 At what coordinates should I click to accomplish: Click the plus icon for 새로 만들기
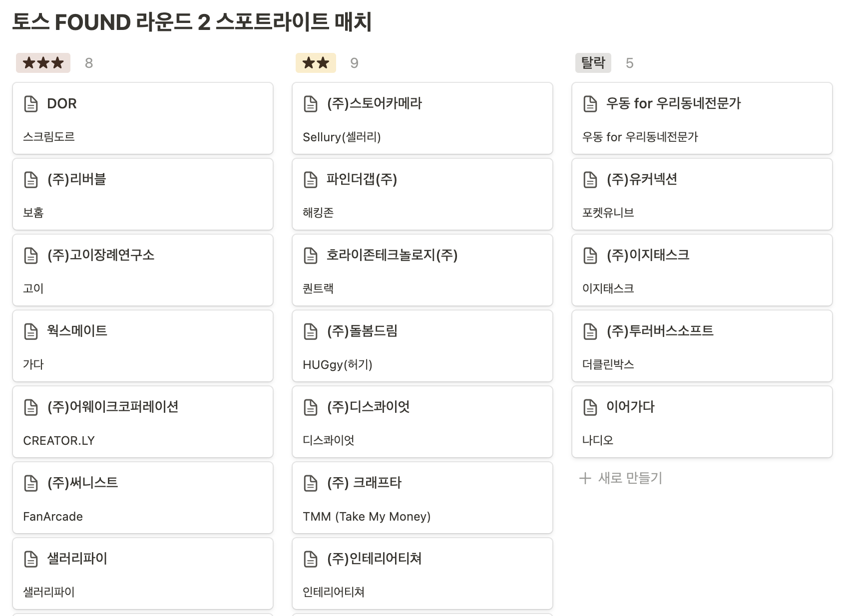click(x=585, y=478)
